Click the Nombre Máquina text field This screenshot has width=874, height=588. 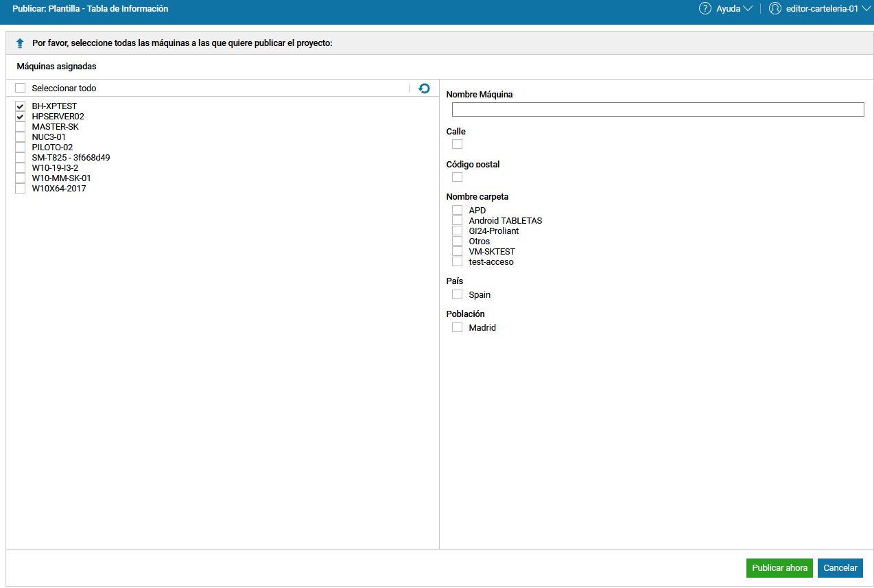(657, 110)
